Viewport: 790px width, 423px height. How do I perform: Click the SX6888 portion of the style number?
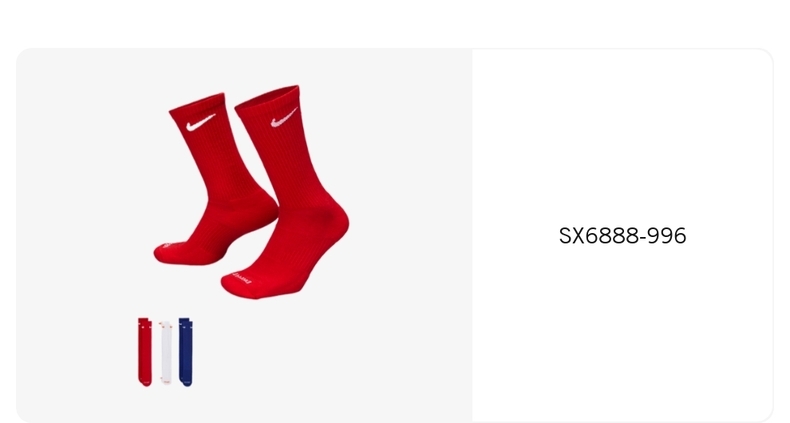599,236
